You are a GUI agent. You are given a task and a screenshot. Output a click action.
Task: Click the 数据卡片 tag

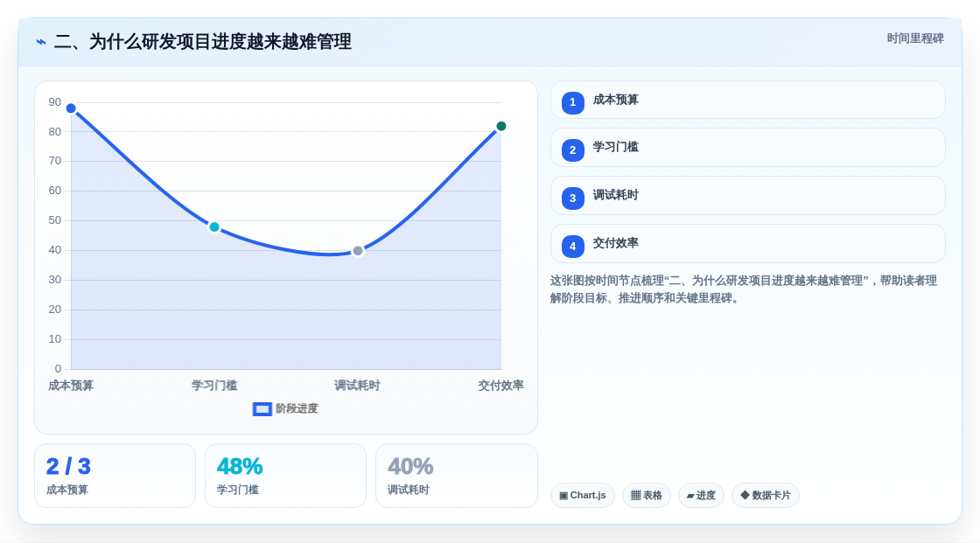pyautogui.click(x=766, y=496)
